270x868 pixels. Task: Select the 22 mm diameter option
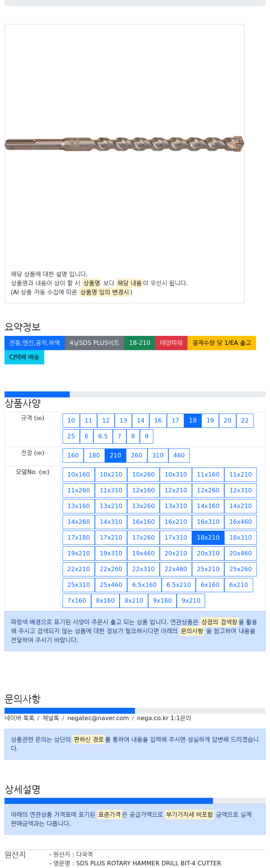(x=245, y=421)
